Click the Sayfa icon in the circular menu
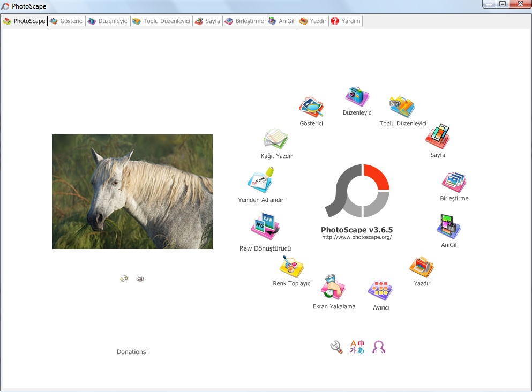Screen dimensions: 532x392 [x=437, y=137]
